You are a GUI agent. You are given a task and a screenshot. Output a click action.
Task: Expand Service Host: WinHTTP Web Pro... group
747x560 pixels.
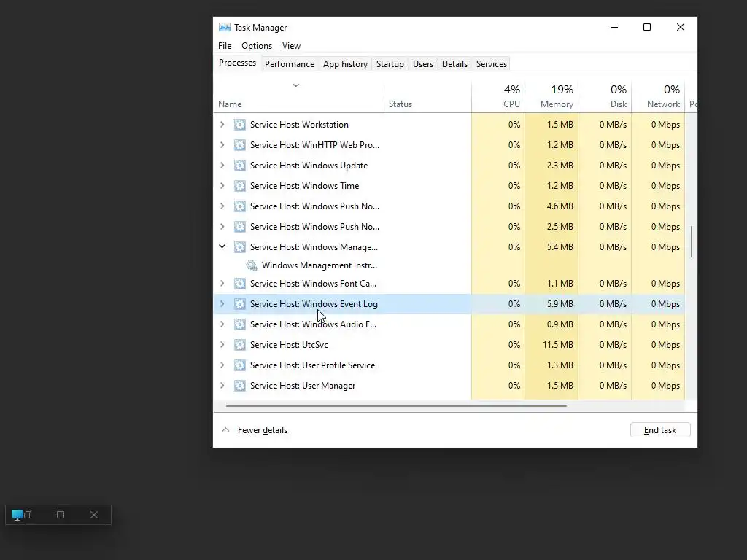222,145
